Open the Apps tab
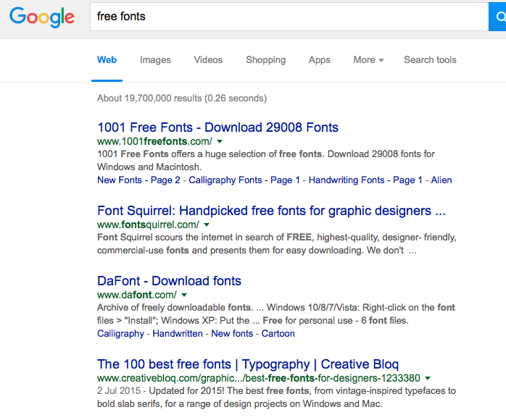Image resolution: width=506 pixels, height=420 pixels. (x=320, y=60)
